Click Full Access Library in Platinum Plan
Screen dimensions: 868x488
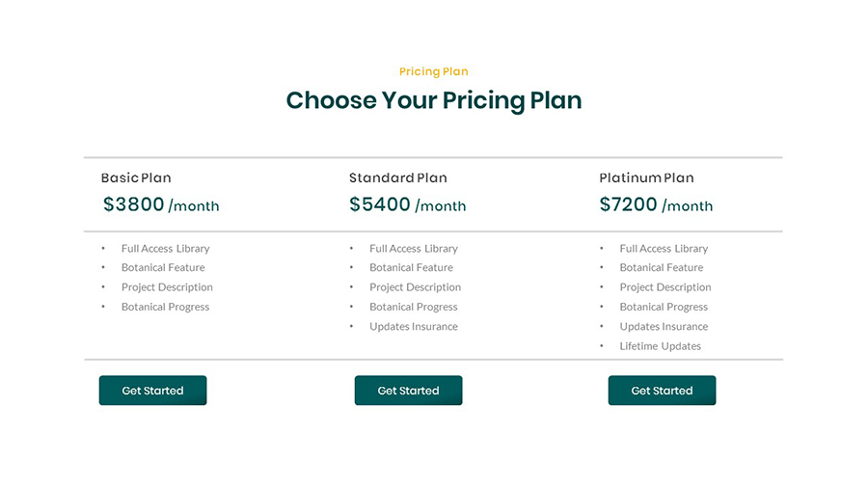coord(664,248)
